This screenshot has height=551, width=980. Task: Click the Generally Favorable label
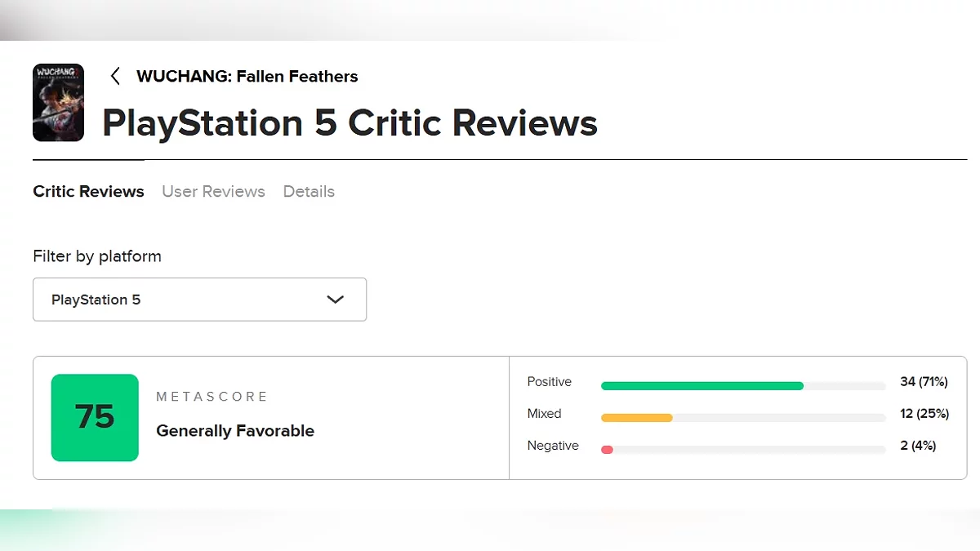235,431
